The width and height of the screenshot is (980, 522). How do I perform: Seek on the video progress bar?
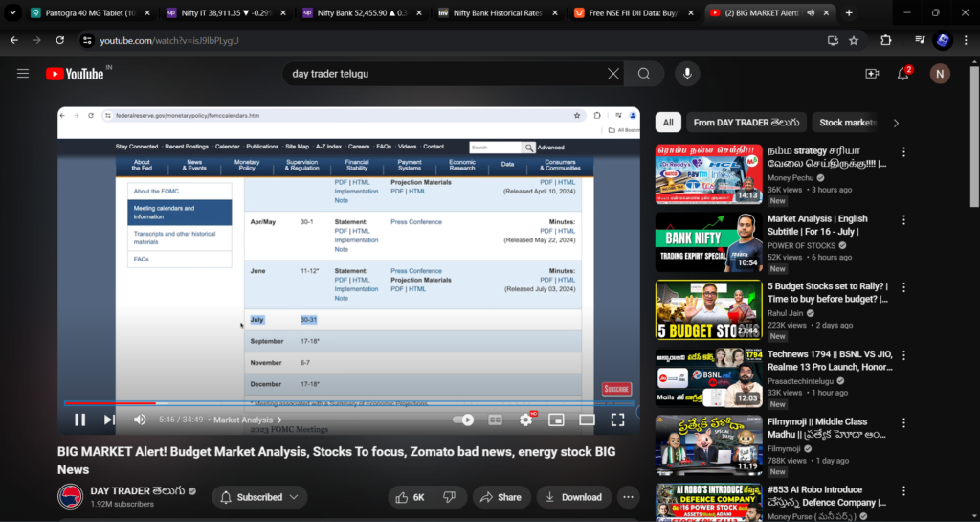(x=287, y=403)
